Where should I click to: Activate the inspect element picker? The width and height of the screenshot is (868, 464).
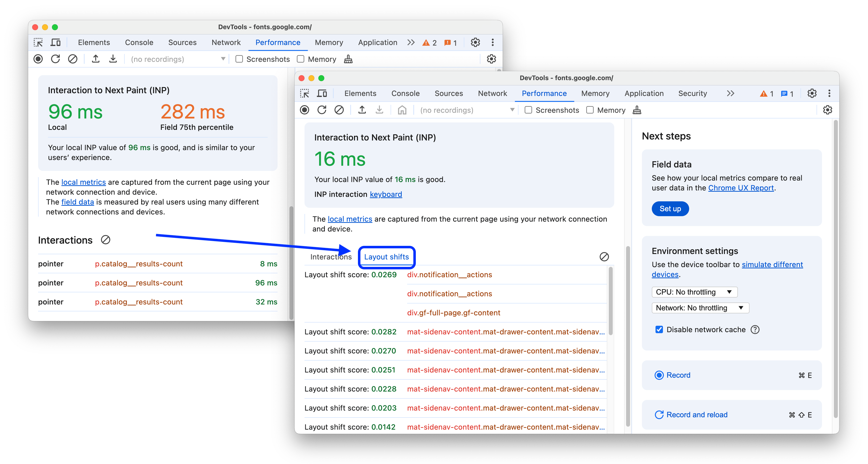tap(305, 93)
